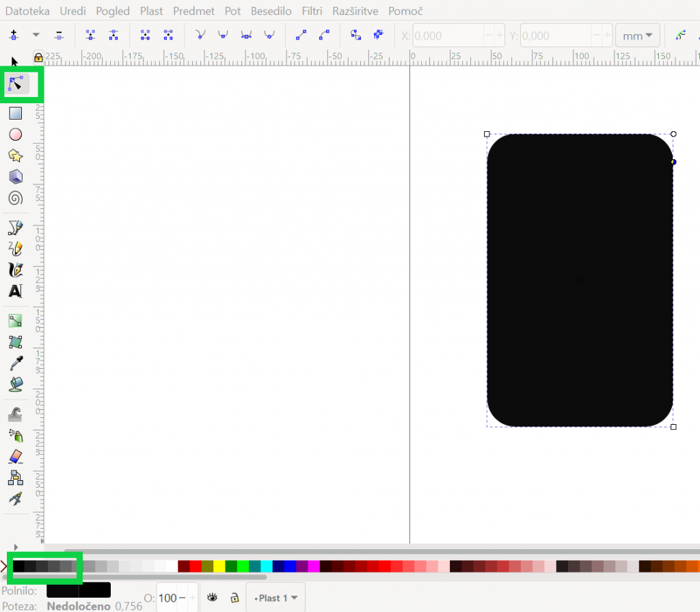700x612 pixels.
Task: Click Delete segment between nodes icon
Action: click(x=168, y=35)
